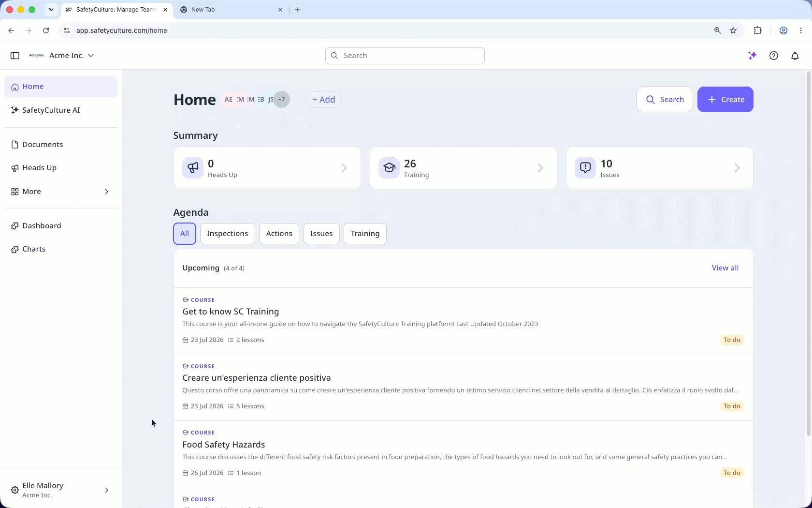Click the top Search input field
This screenshot has height=508, width=812.
tap(405, 56)
